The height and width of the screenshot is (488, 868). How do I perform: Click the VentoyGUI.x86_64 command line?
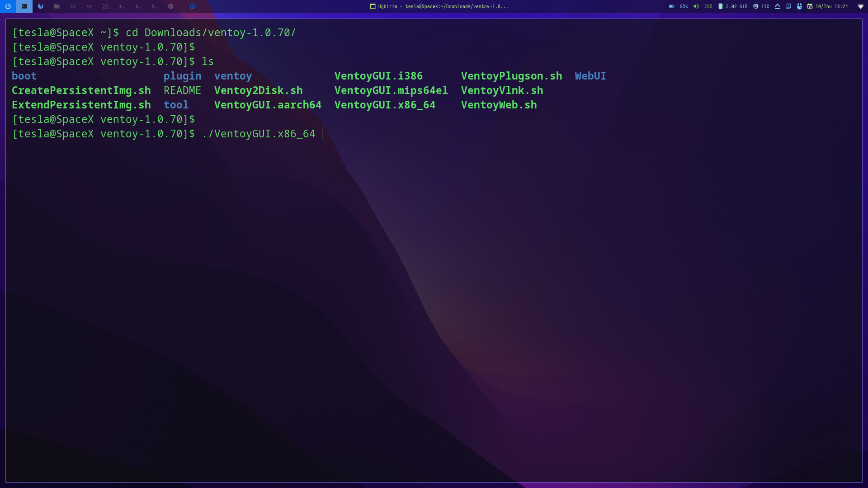click(x=259, y=134)
